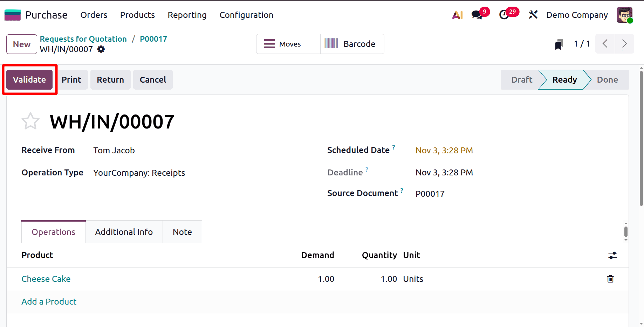Open the Configuration menu
The width and height of the screenshot is (644, 327).
(x=246, y=15)
